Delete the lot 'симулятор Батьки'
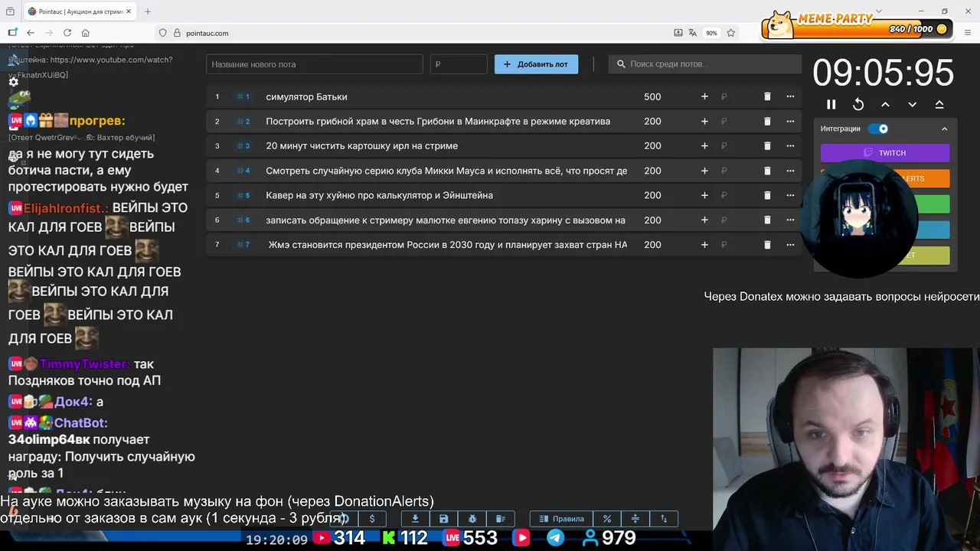The image size is (980, 551). [767, 96]
